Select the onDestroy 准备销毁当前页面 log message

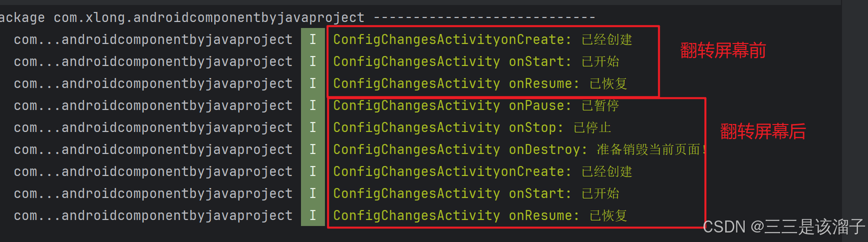520,149
